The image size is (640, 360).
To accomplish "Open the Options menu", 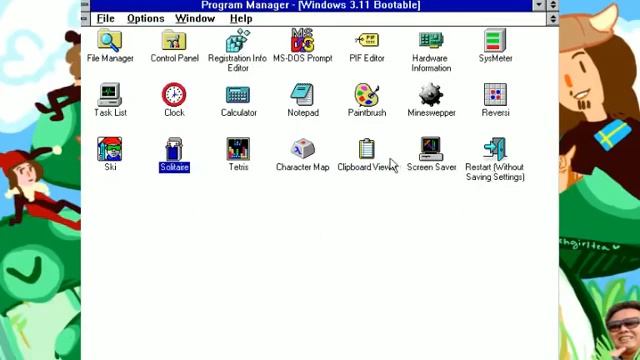I will (x=146, y=19).
